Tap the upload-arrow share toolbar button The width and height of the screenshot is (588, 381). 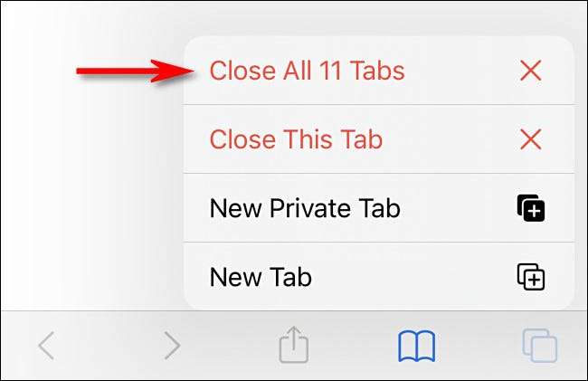(294, 345)
